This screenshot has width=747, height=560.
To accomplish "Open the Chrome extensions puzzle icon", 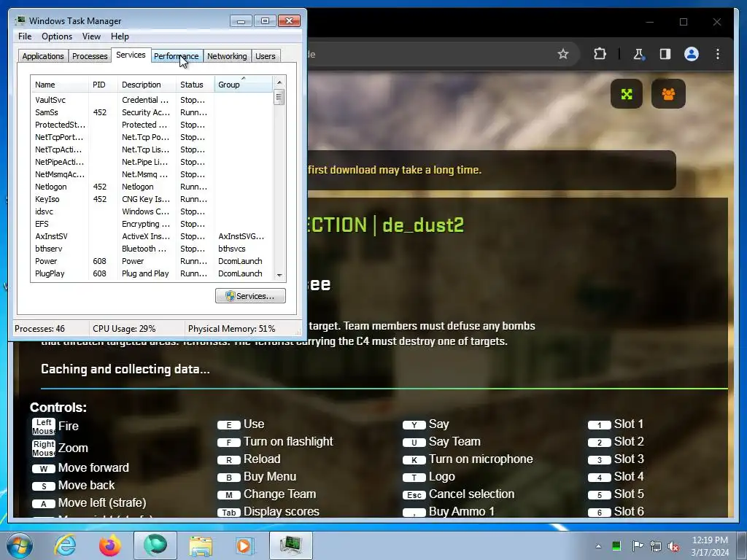I will [x=600, y=54].
